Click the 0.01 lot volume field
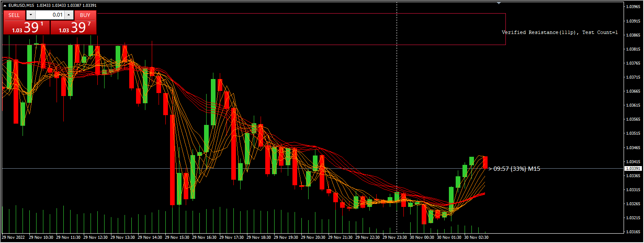 point(50,15)
